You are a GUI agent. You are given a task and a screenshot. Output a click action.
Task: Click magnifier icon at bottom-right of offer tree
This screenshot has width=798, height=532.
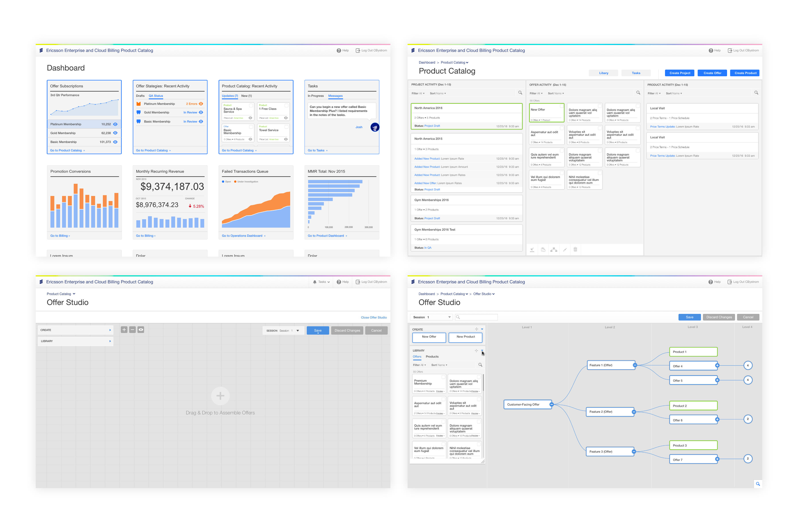coord(758,484)
